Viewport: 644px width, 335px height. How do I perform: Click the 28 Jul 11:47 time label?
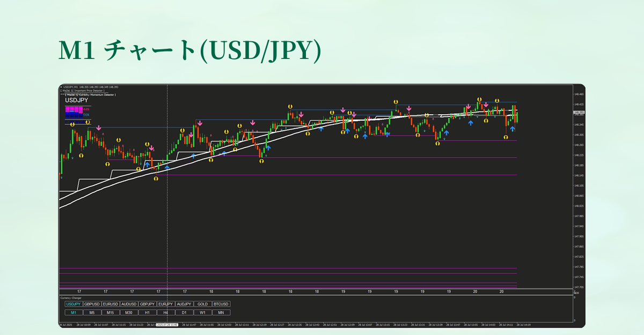189,324
